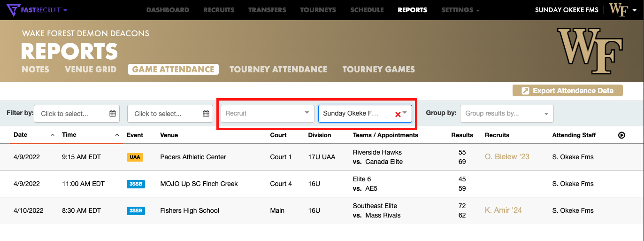Switch to the Venue Grid tab
The image size is (644, 241).
[x=91, y=70]
